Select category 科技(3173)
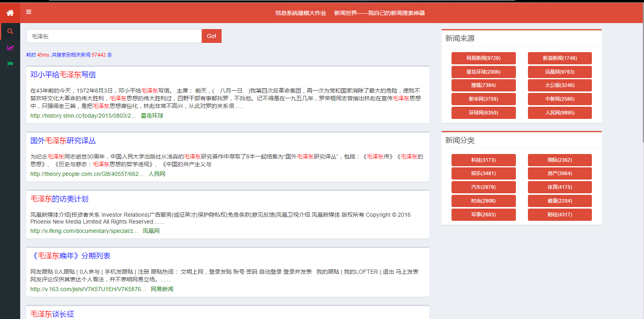The height and width of the screenshot is (319, 644). coord(484,160)
